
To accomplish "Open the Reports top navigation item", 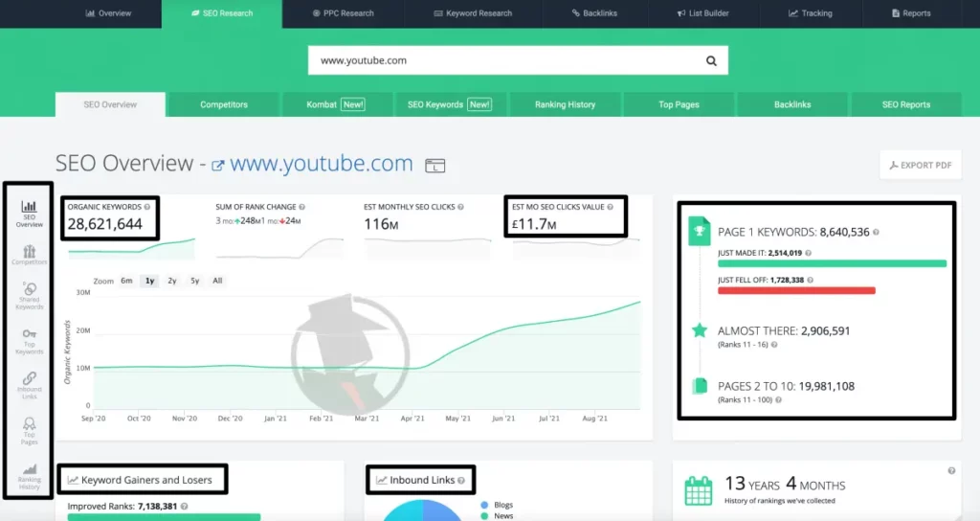I will pos(911,13).
